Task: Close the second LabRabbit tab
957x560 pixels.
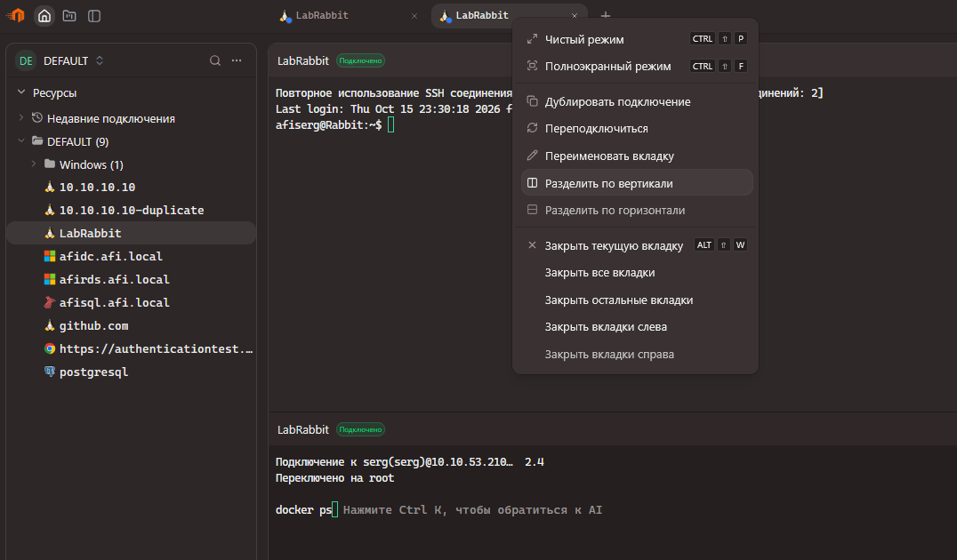Action: click(575, 16)
